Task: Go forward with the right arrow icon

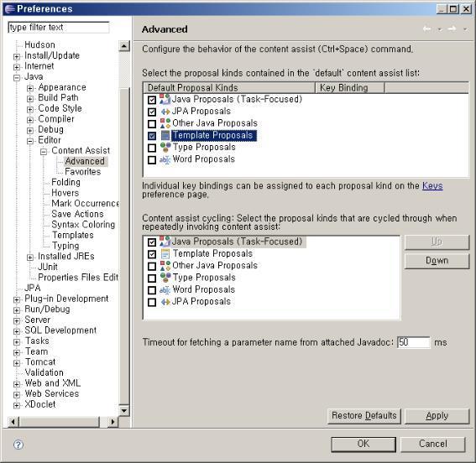Action: pyautogui.click(x=452, y=29)
